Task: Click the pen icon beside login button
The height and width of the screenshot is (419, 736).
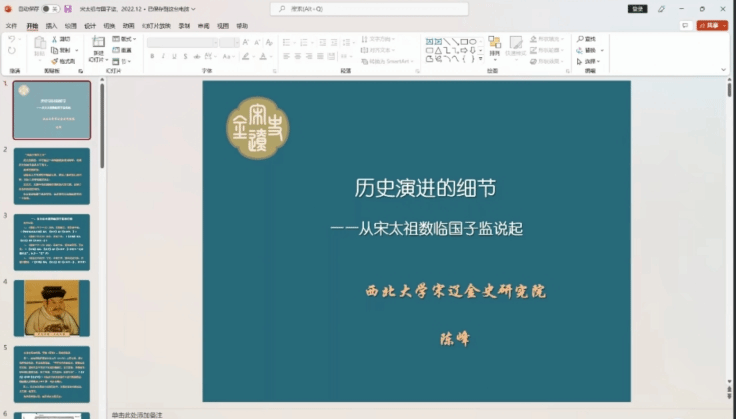Action: (662, 9)
